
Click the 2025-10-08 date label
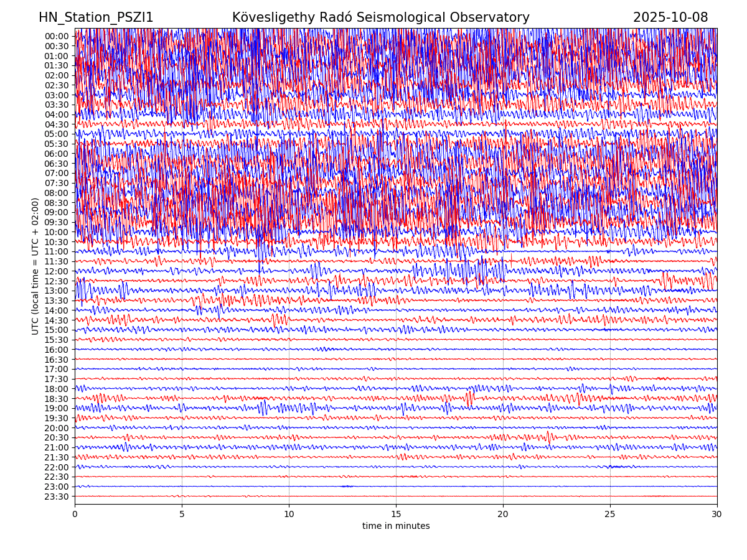click(x=670, y=17)
